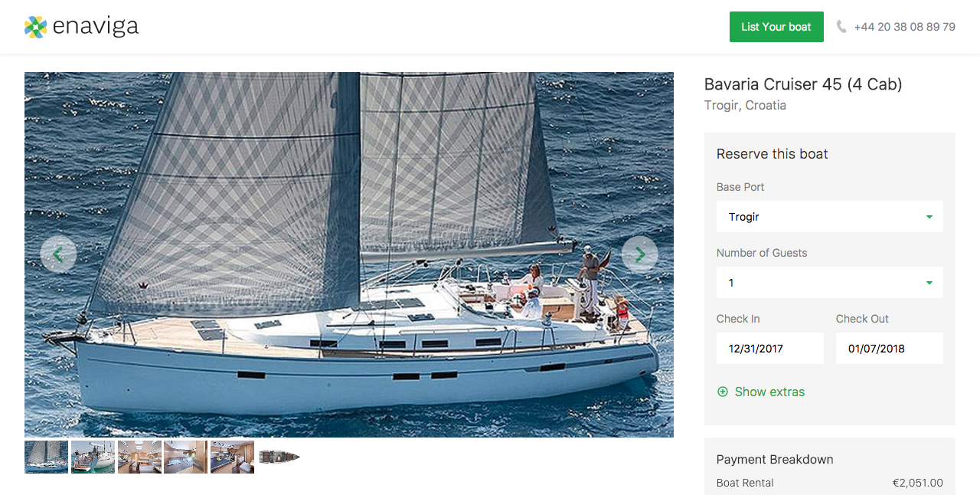Screen dimensions: 980x495
Task: Open the Number of Guests dropdown arrow
Action: 929,283
